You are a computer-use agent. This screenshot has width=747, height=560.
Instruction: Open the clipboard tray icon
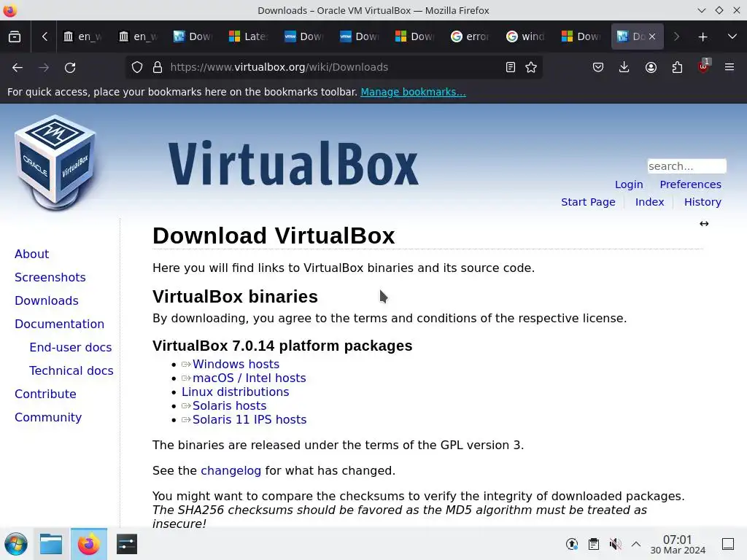pyautogui.click(x=594, y=544)
